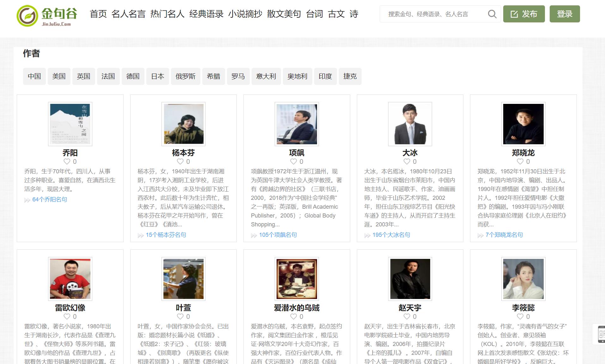Filter authors by 罗马
The height and width of the screenshot is (364, 605).
(x=238, y=76)
